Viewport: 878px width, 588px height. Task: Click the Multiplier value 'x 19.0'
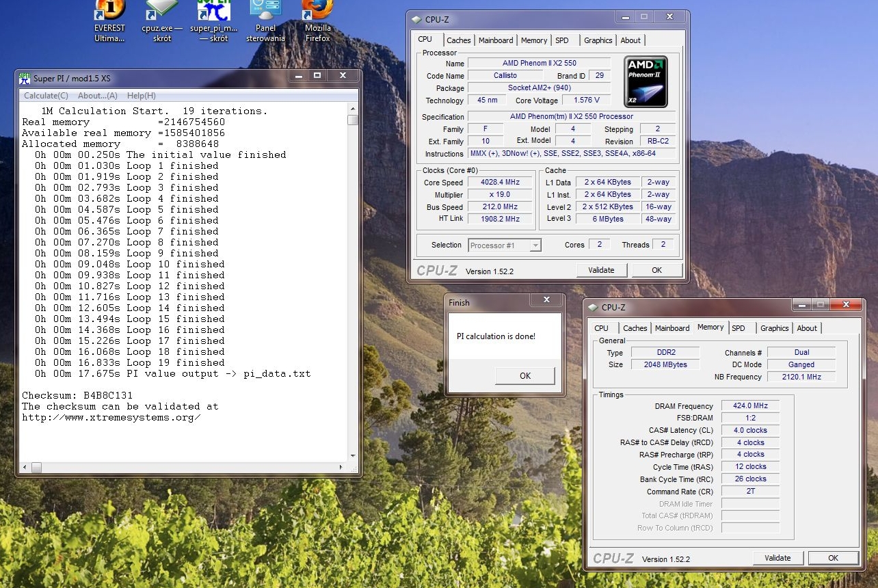501,194
